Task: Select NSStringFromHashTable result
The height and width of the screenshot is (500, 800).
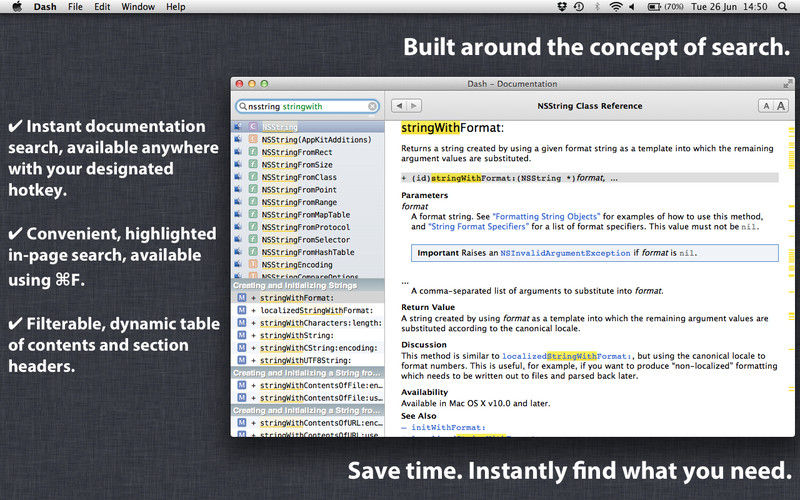Action: (x=308, y=252)
